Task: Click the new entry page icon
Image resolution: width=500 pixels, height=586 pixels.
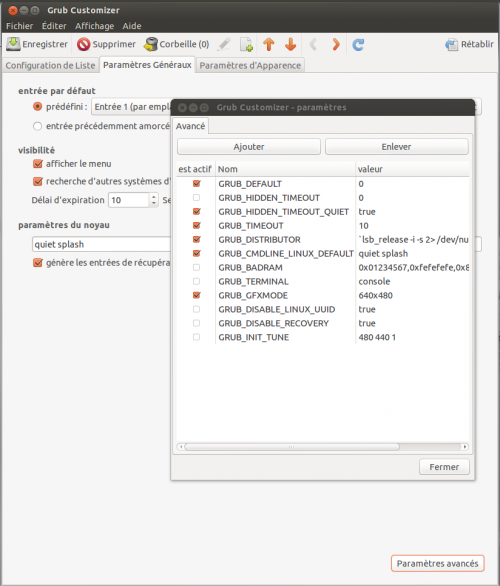Action: pos(247,44)
